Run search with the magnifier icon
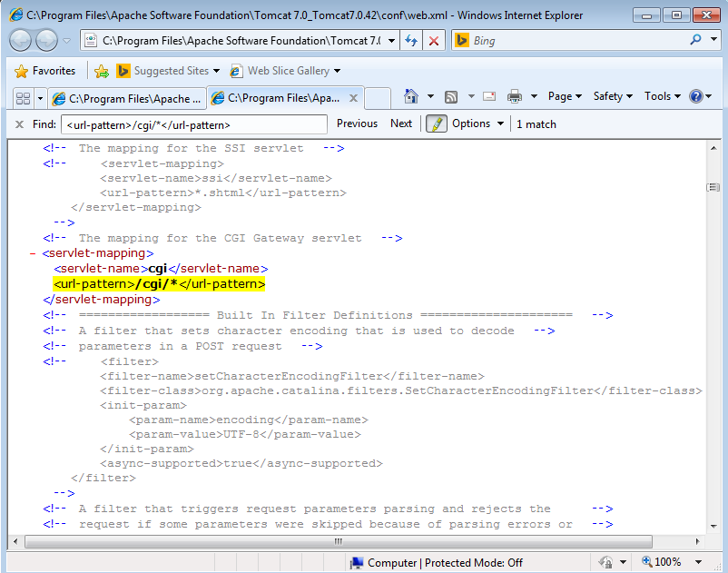Image resolution: width=728 pixels, height=573 pixels. [695, 40]
